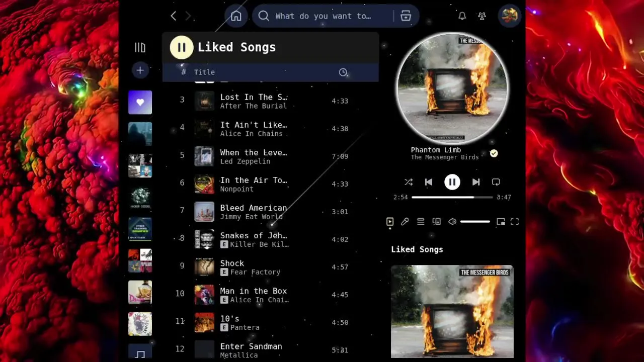
Task: Select Enter Sandman track
Action: 251,346
